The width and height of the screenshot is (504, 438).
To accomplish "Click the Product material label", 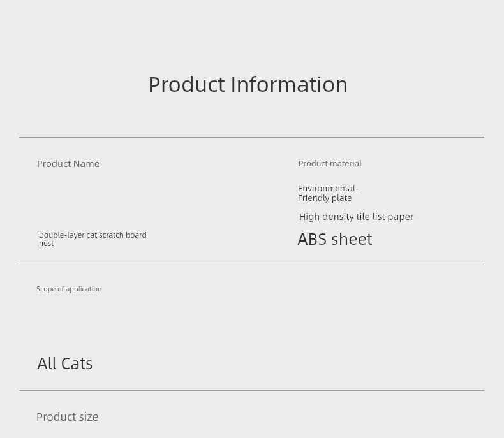I will point(330,163).
